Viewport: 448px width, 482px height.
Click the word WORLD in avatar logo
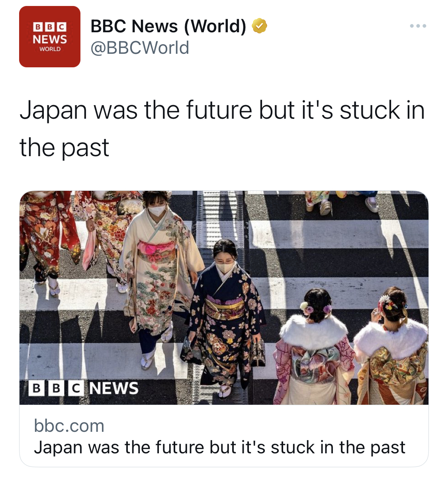50,49
